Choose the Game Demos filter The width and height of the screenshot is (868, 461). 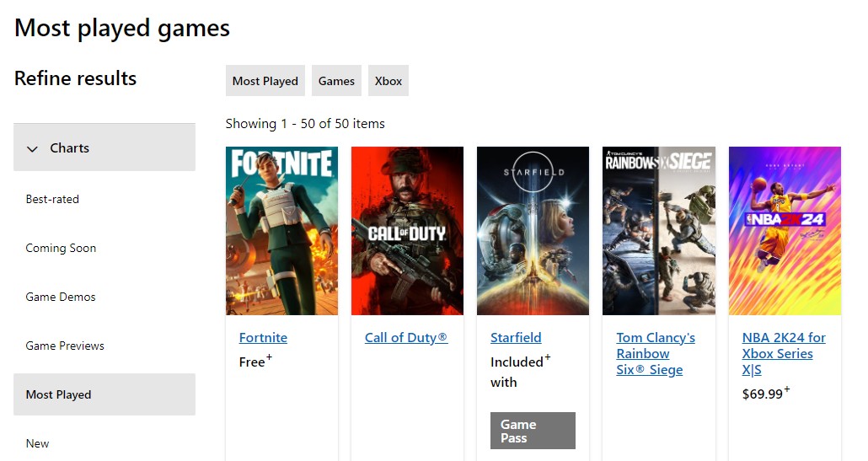click(61, 297)
